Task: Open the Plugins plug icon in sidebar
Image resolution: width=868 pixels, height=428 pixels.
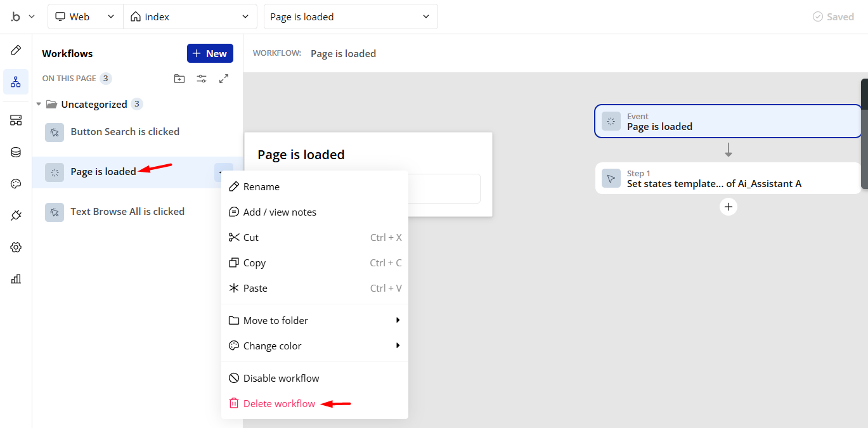Action: pos(16,216)
